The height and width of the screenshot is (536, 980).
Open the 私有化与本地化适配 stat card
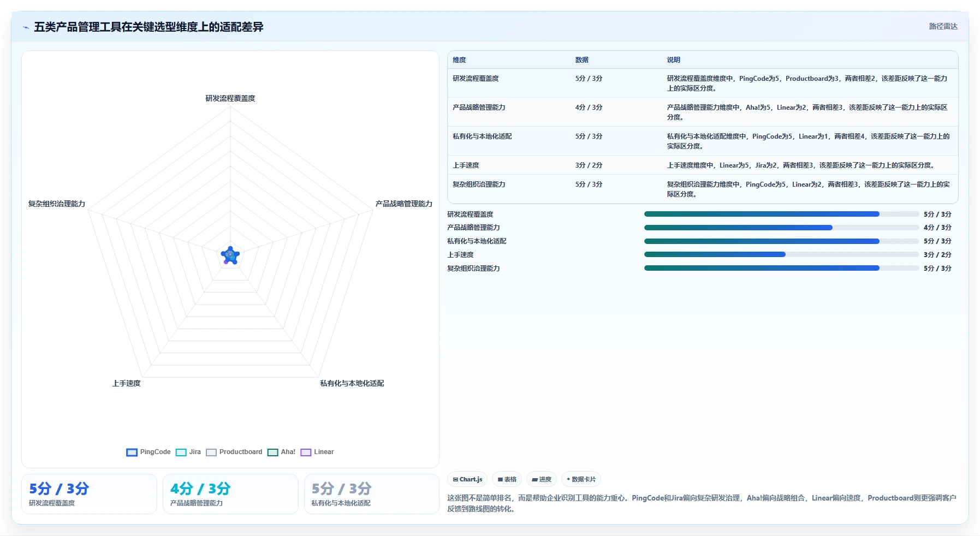(x=372, y=494)
